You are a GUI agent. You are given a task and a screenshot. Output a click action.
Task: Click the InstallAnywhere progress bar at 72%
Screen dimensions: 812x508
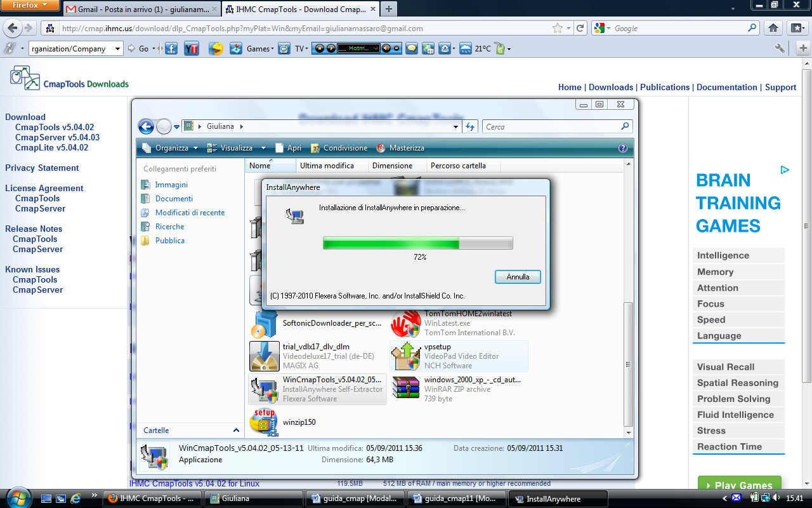tap(417, 243)
